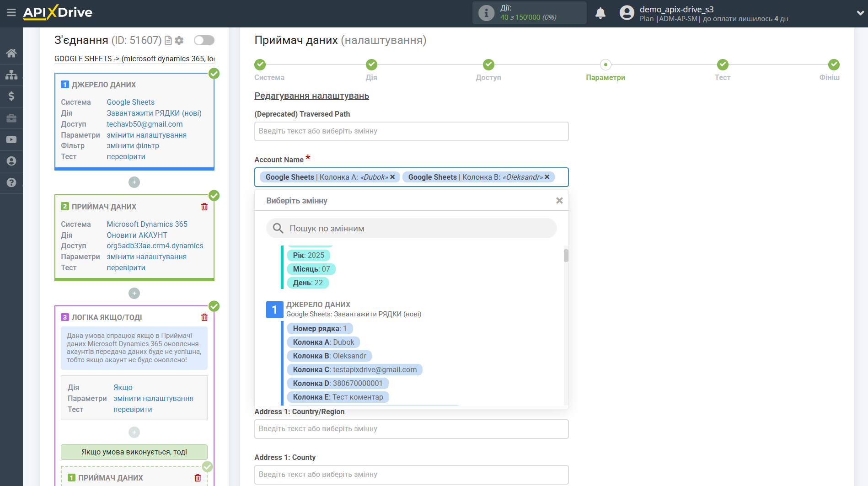Screen dimensions: 868x486
Task: Open the video tutorials sidebar icon
Action: coord(11,139)
